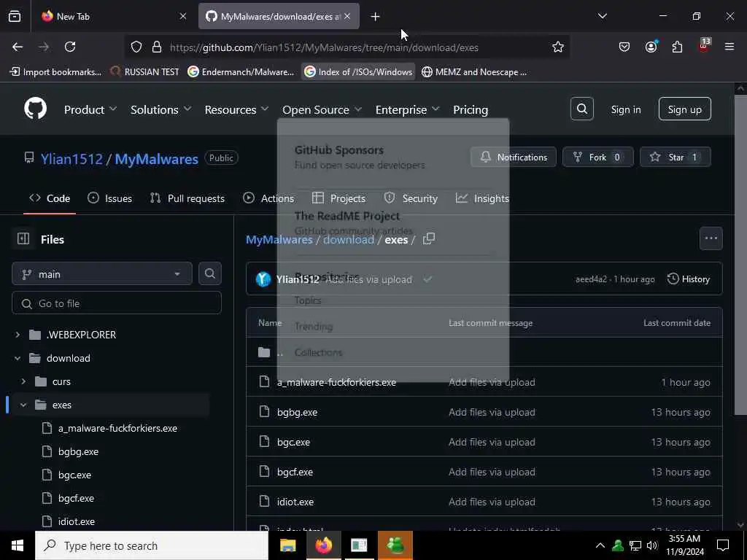747x560 pixels.
Task: Click the volume speaker tray icon
Action: point(652,545)
